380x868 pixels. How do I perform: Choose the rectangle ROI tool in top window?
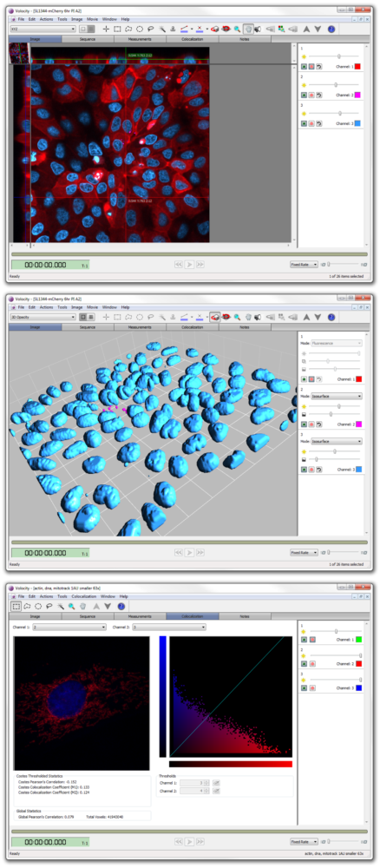coord(117,29)
